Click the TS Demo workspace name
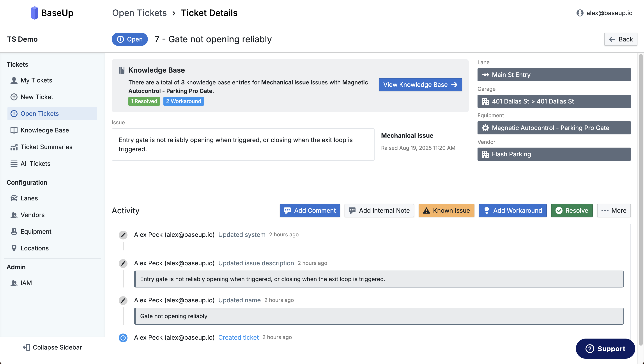The width and height of the screenshot is (644, 364). point(22,39)
